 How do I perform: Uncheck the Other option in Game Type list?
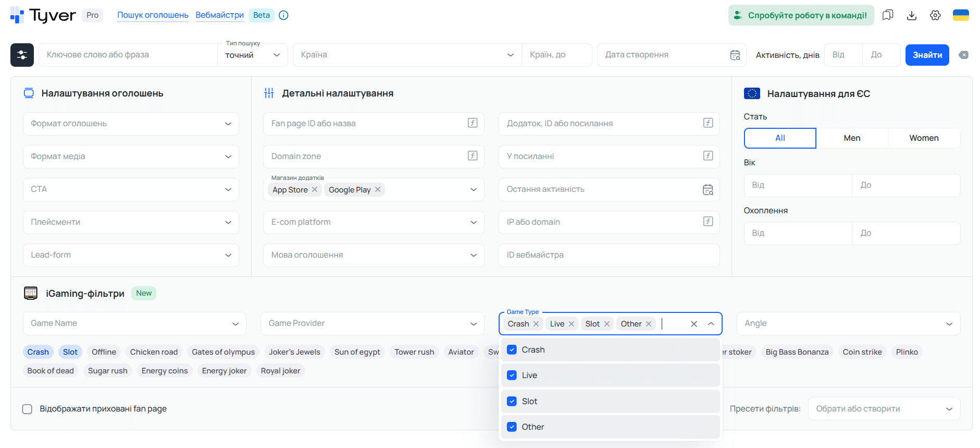pos(512,427)
